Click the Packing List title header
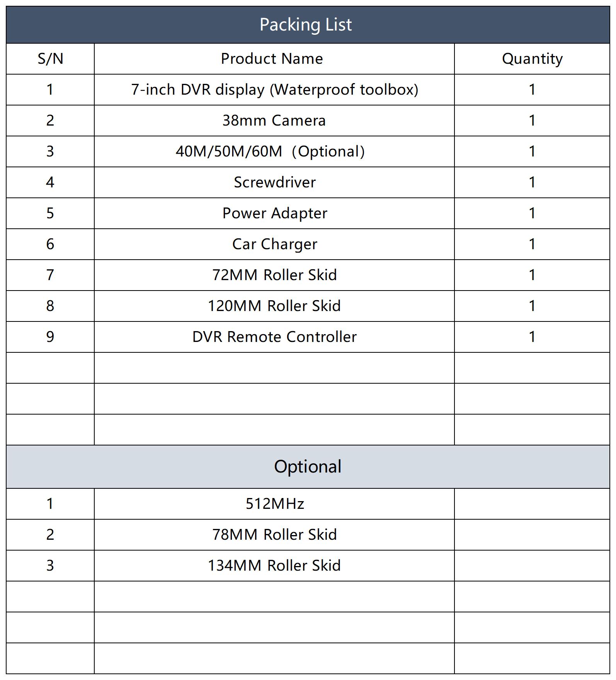616x680 pixels. [308, 25]
